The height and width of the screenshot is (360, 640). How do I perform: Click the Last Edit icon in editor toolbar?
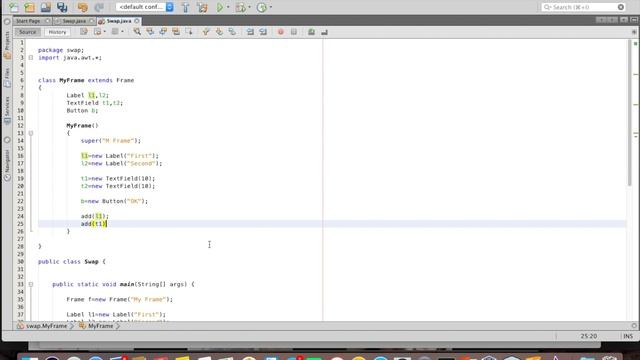pos(84,32)
